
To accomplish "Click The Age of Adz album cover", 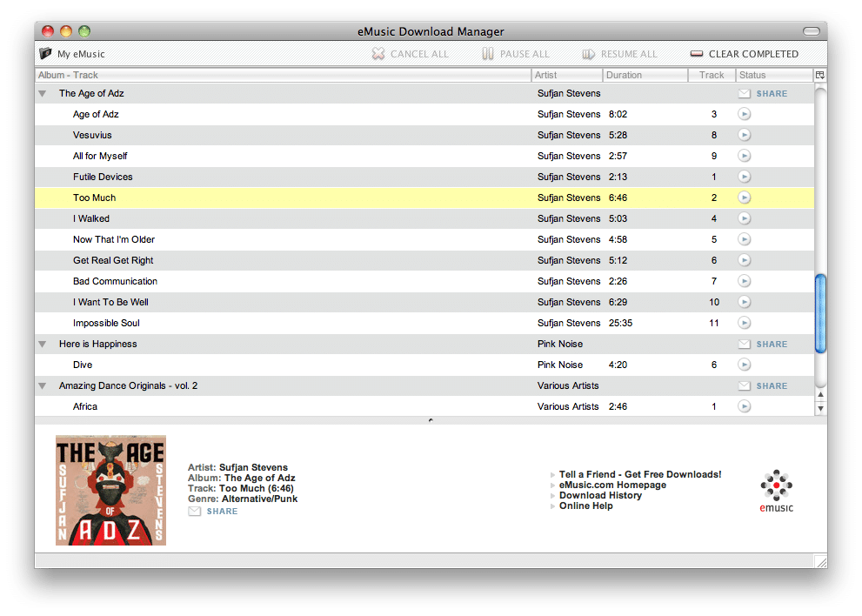I will coord(110,490).
